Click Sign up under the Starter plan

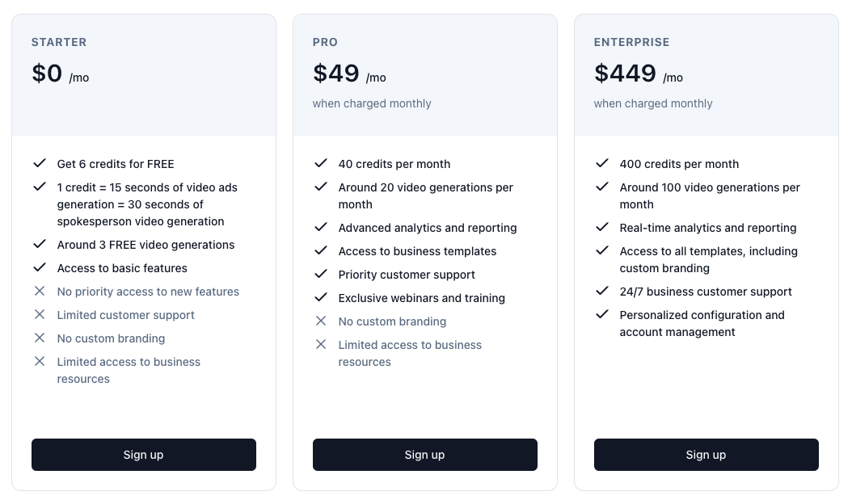coord(143,455)
